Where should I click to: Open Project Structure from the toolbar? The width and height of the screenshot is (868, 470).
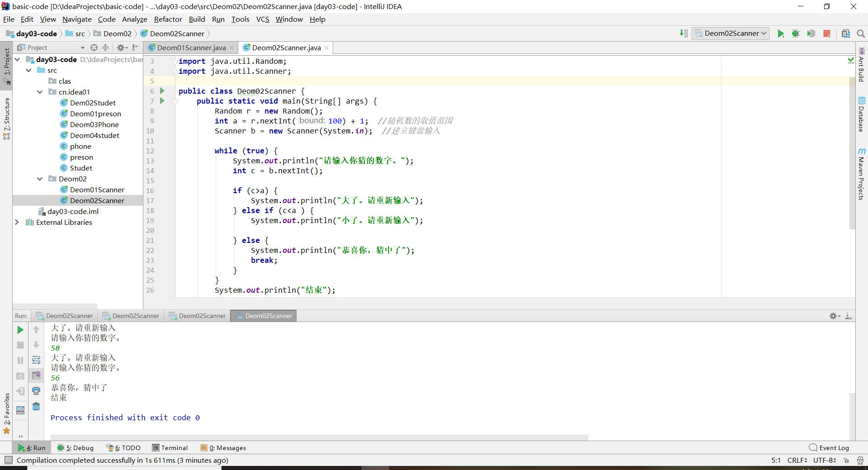[x=846, y=33]
